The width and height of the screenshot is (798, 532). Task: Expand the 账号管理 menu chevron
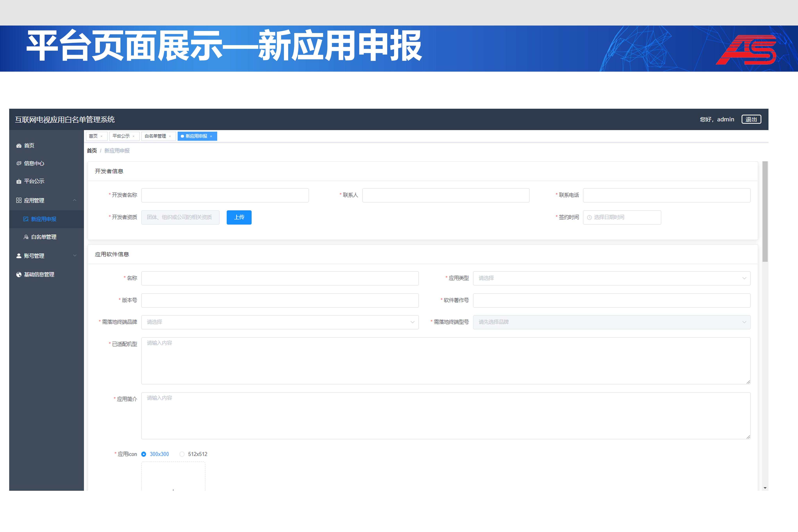pyautogui.click(x=75, y=256)
